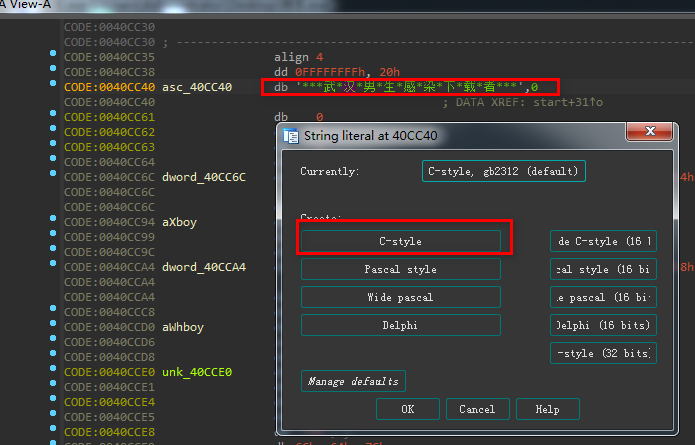
Task: Click the breakpoint dot at CODE:0040CCD0
Action: (51, 327)
